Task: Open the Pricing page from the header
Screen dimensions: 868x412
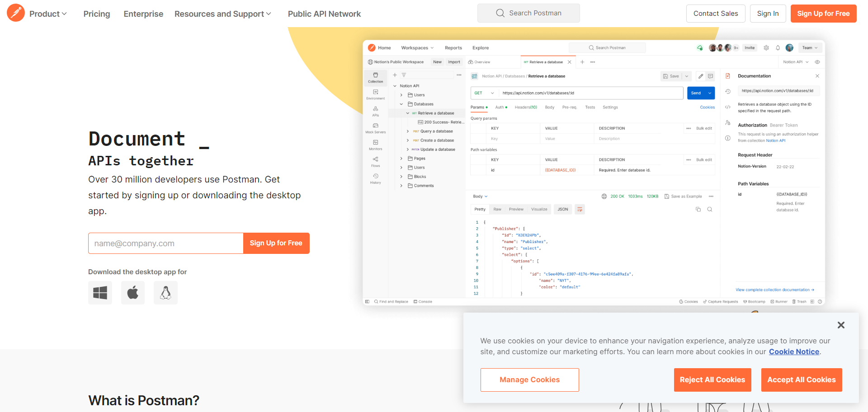Action: coord(97,14)
